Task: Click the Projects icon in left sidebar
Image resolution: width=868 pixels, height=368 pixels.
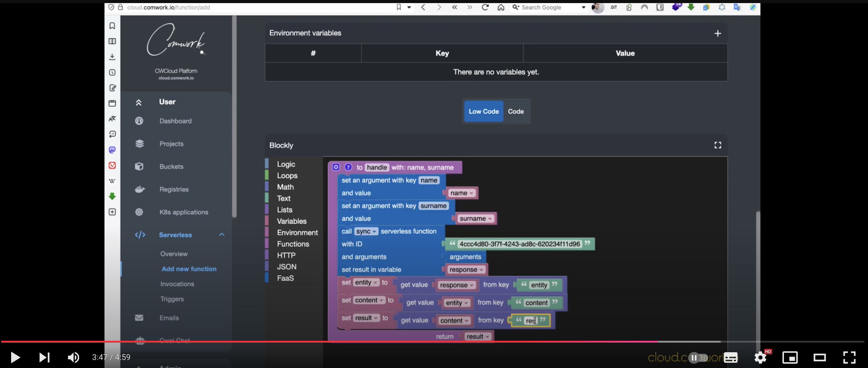Action: pos(138,143)
